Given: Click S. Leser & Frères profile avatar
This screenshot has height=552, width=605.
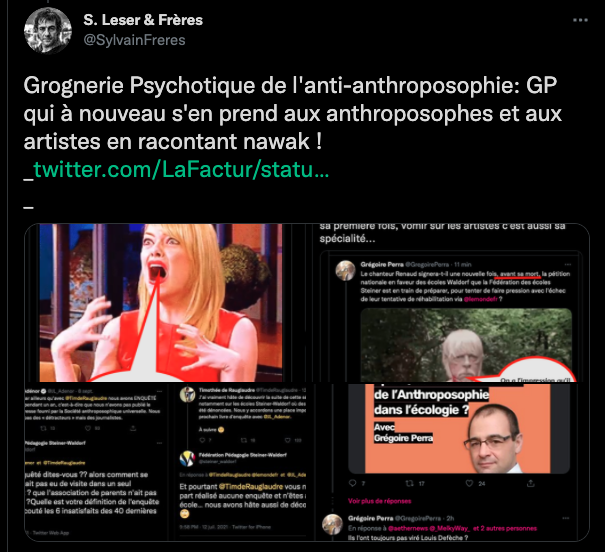Looking at the screenshot, I should pos(48,30).
